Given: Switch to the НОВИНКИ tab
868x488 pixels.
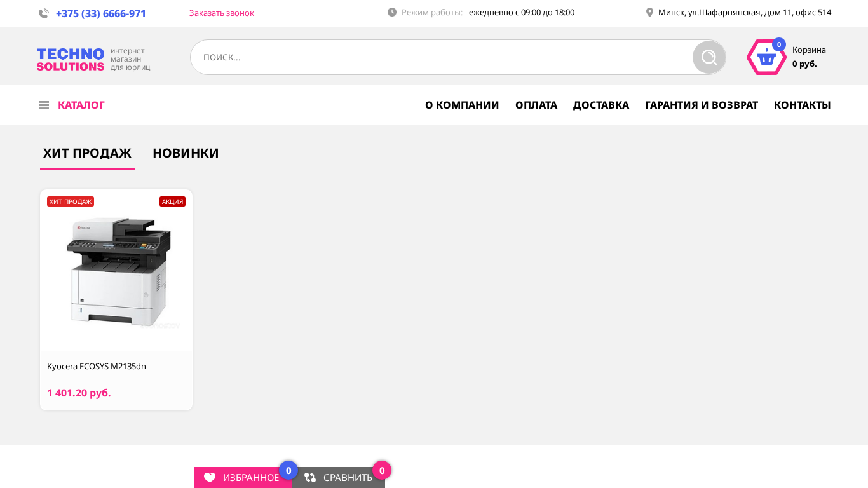Looking at the screenshot, I should click(186, 153).
